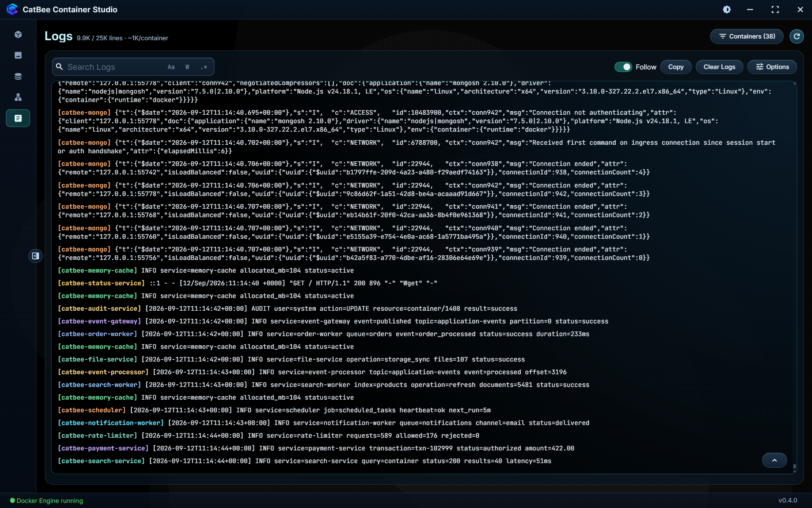Toggle whole word (W) search option

[187, 67]
